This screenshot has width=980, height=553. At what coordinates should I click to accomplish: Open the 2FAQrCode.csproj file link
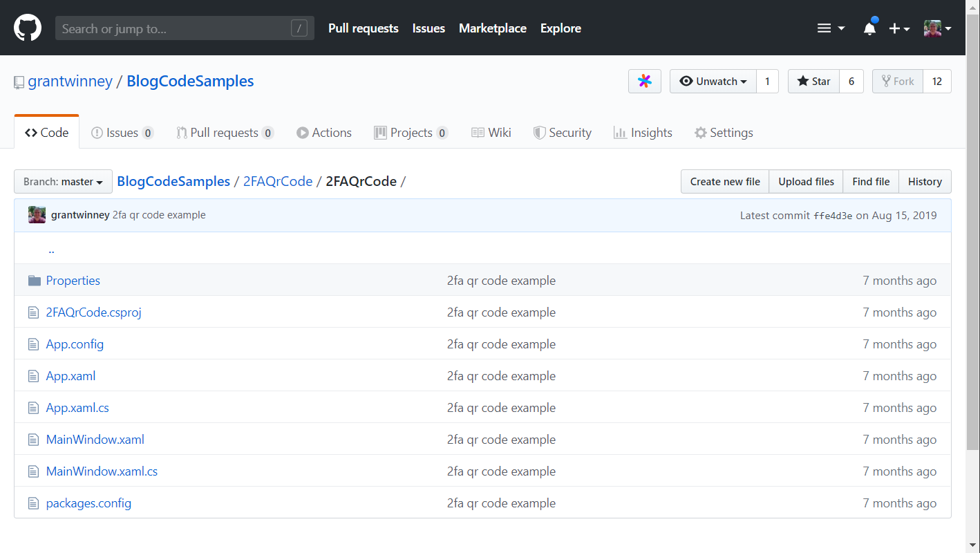click(93, 312)
